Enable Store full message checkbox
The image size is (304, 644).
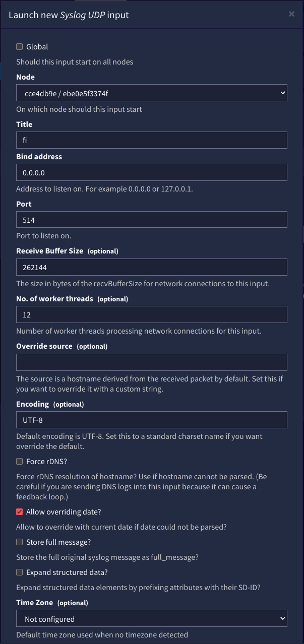click(20, 542)
